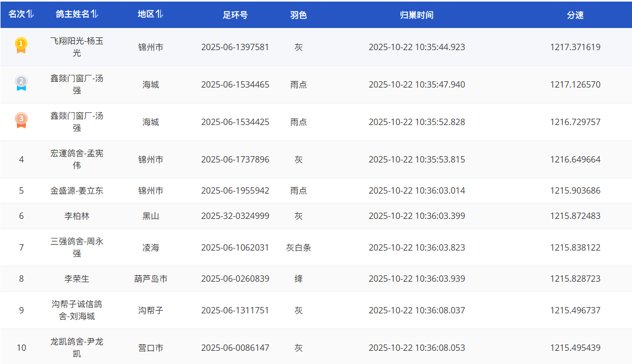The image size is (632, 364).
Task: Open owner 飞翔阳光-杨玉光 entry
Action: 77,47
